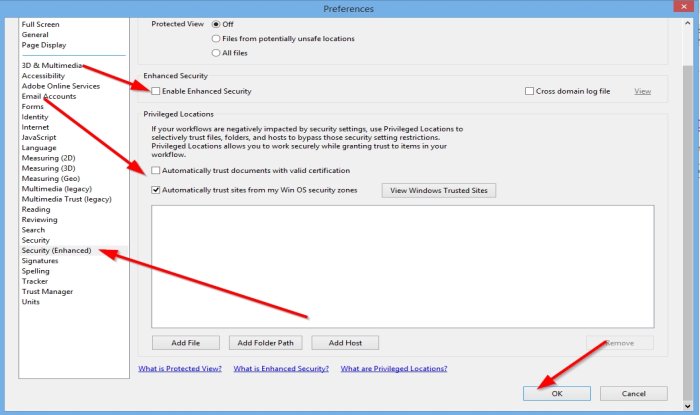Open What are Privileged Locations? help link
Image resolution: width=700 pixels, height=415 pixels.
[394, 369]
